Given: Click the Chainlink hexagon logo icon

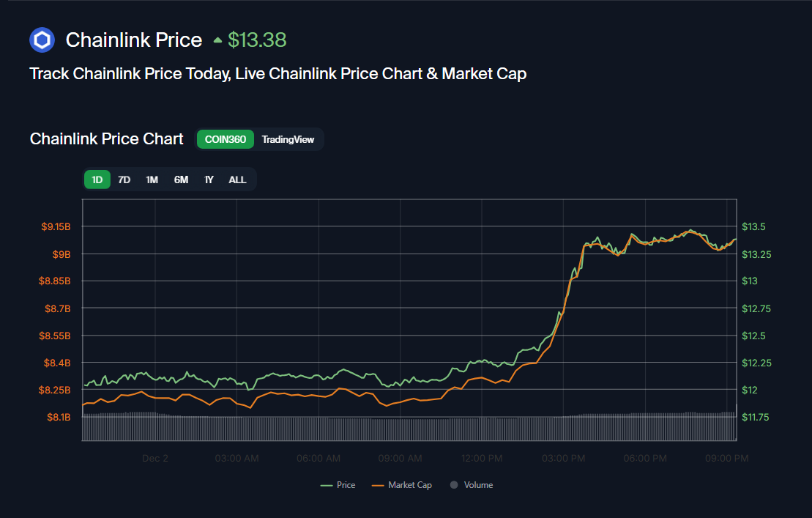Looking at the screenshot, I should 42,40.
